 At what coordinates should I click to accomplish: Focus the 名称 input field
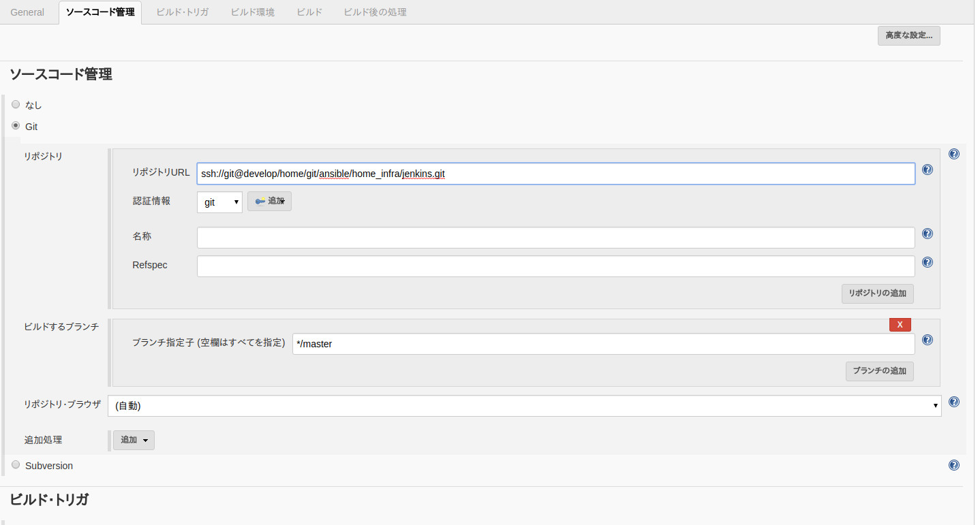click(x=555, y=238)
